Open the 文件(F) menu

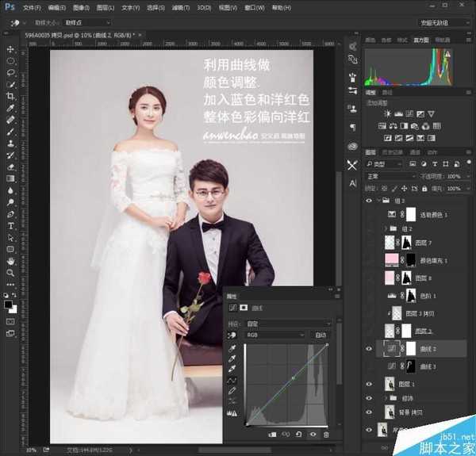coord(33,6)
